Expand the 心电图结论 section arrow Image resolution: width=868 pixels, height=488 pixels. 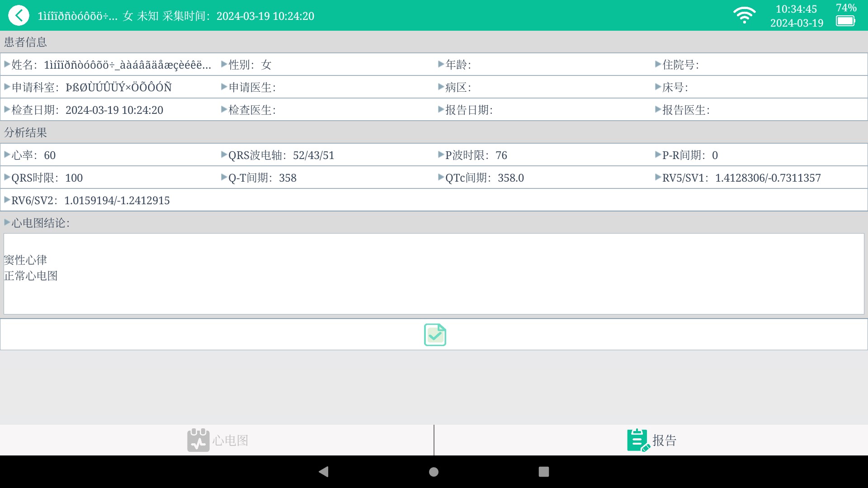pos(7,222)
